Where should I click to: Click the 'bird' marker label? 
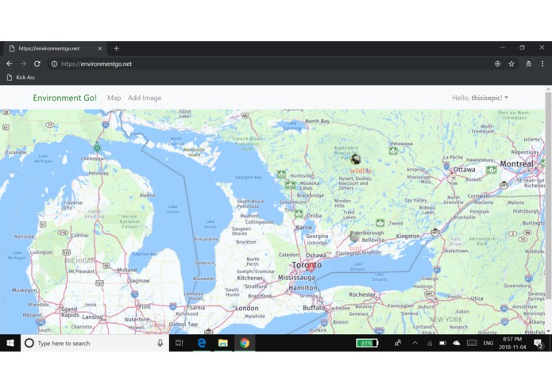point(356,248)
